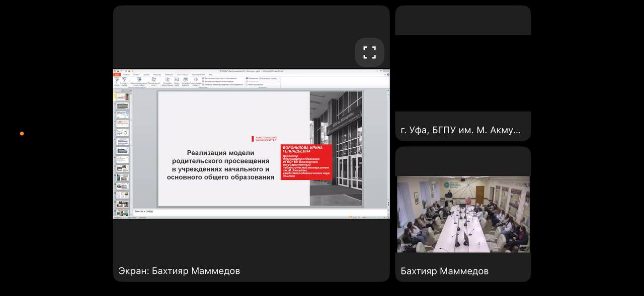644x296 pixels.
Task: Click the Rehearse Timings icon
Action: pyautogui.click(x=186, y=80)
